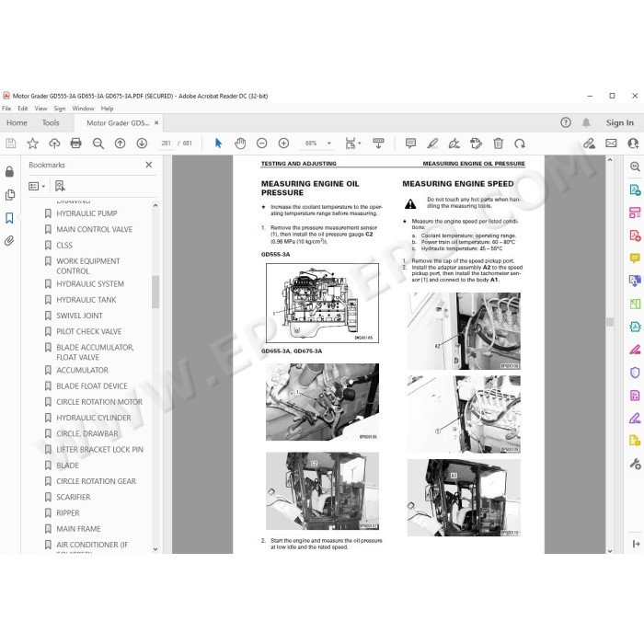Viewport: 644px width, 644px height.
Task: Click the Sign In button
Action: [x=620, y=122]
